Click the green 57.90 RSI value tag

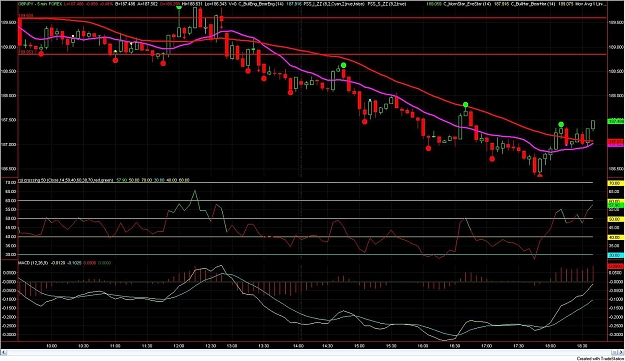(615, 205)
